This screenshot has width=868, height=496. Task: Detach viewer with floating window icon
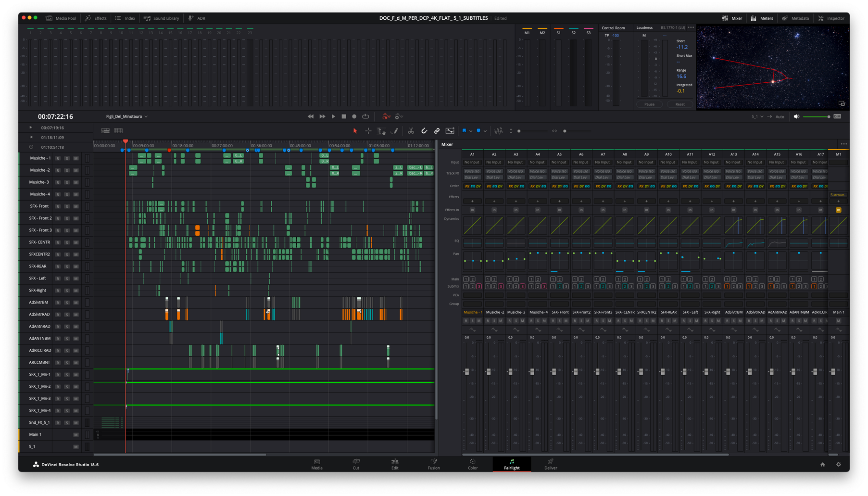(x=842, y=103)
